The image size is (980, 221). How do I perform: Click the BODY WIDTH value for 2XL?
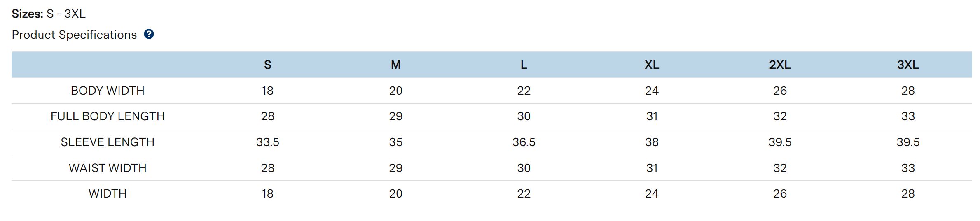click(780, 91)
